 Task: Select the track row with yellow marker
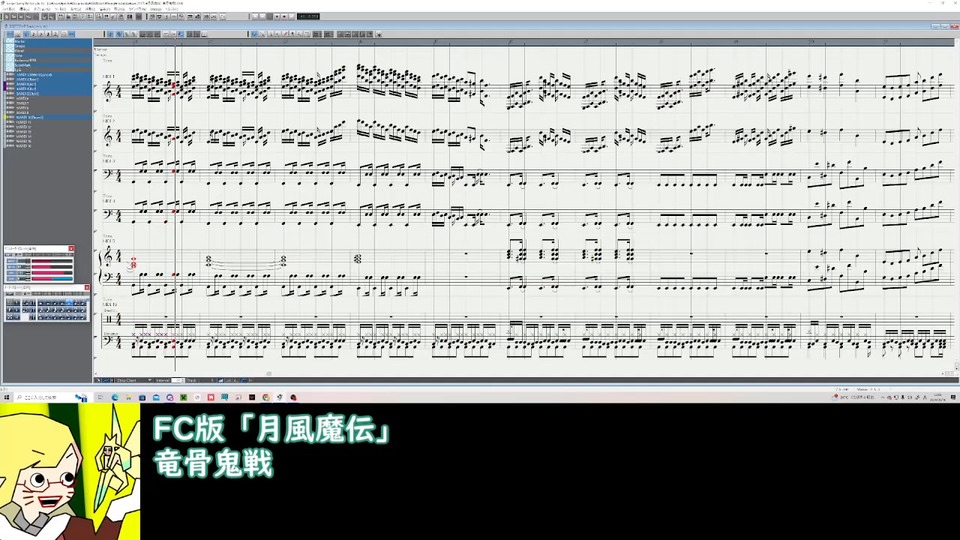pyautogui.click(x=49, y=117)
